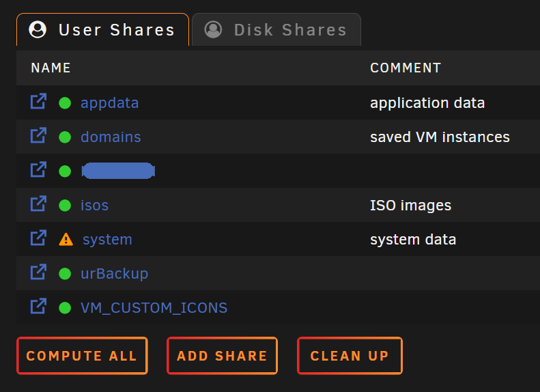The height and width of the screenshot is (392, 540).
Task: Click the Add Share button
Action: (x=222, y=356)
